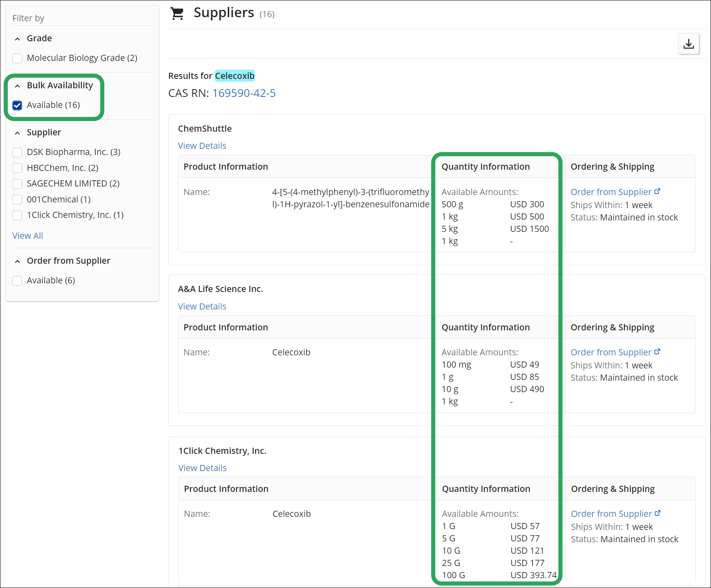Collapse the Grade filter section
711x588 pixels.
[17, 39]
